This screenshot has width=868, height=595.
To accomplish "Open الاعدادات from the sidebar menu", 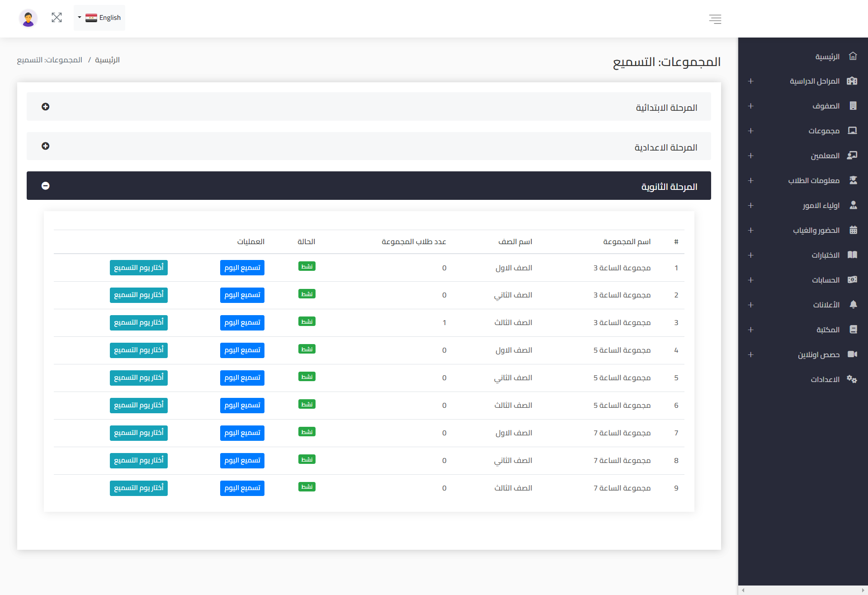I will click(853, 379).
